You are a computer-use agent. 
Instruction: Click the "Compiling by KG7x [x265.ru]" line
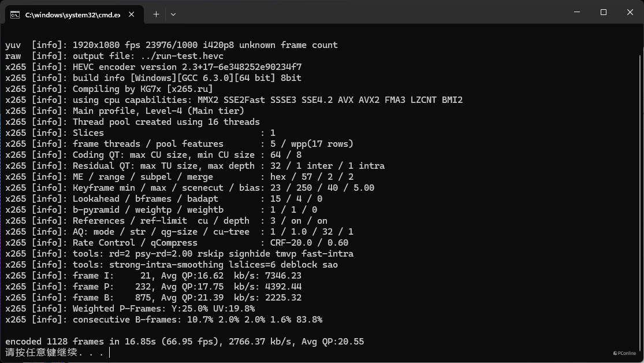109,89
